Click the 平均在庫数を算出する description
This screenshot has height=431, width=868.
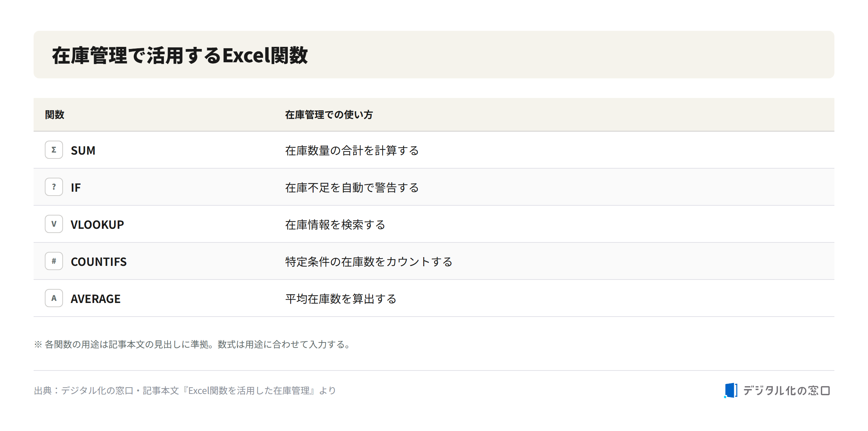pyautogui.click(x=341, y=299)
